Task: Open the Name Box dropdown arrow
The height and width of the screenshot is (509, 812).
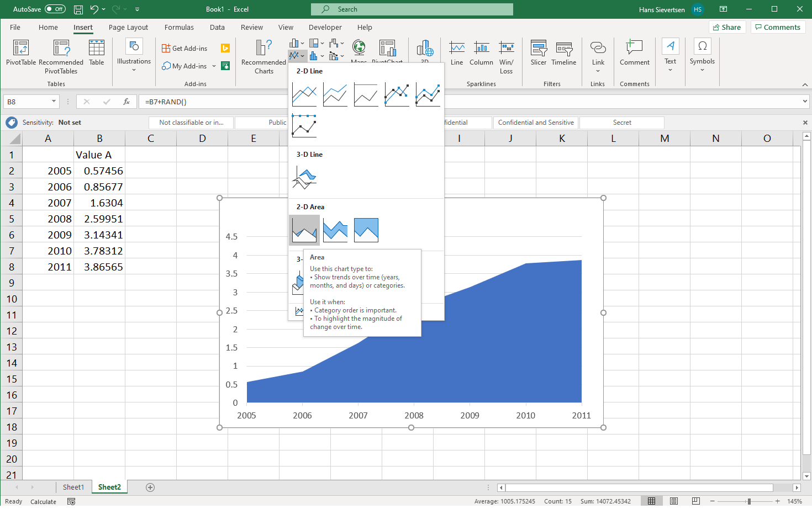Action: coord(54,102)
